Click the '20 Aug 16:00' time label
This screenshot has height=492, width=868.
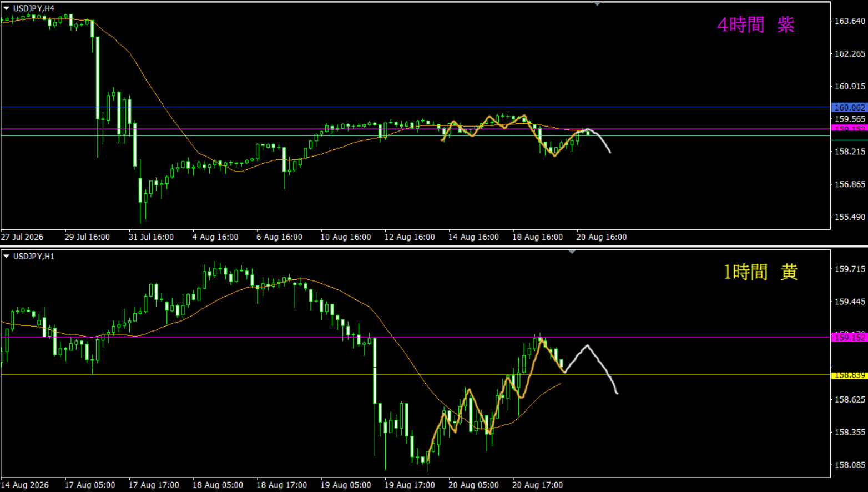(x=602, y=237)
